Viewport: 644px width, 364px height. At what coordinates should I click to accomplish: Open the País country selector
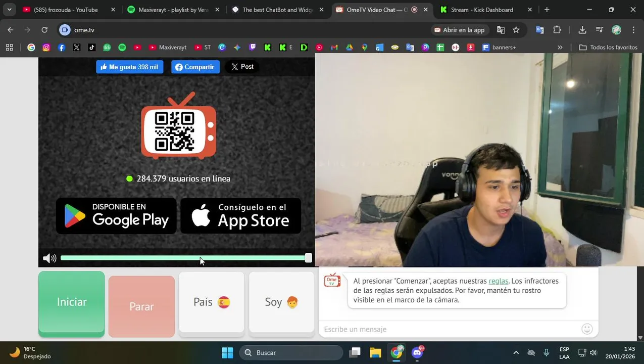coord(212,302)
